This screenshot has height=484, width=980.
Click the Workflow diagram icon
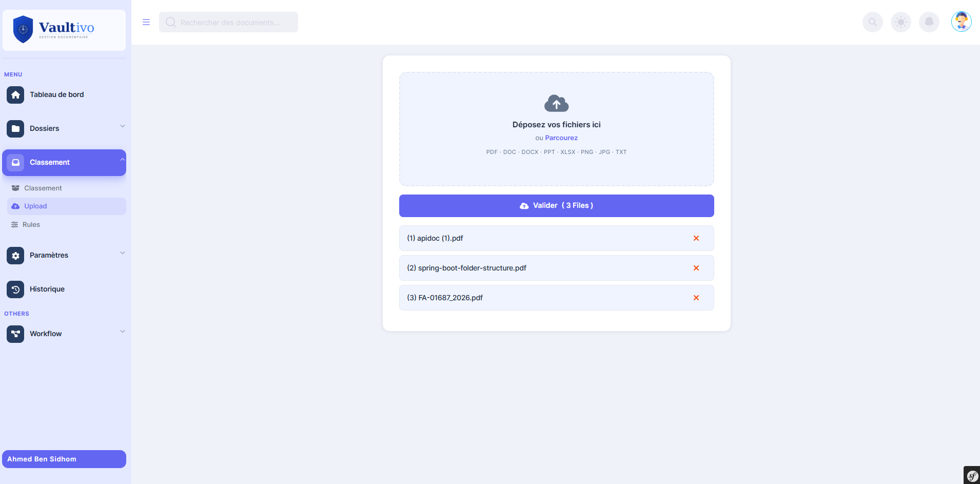[x=15, y=334]
